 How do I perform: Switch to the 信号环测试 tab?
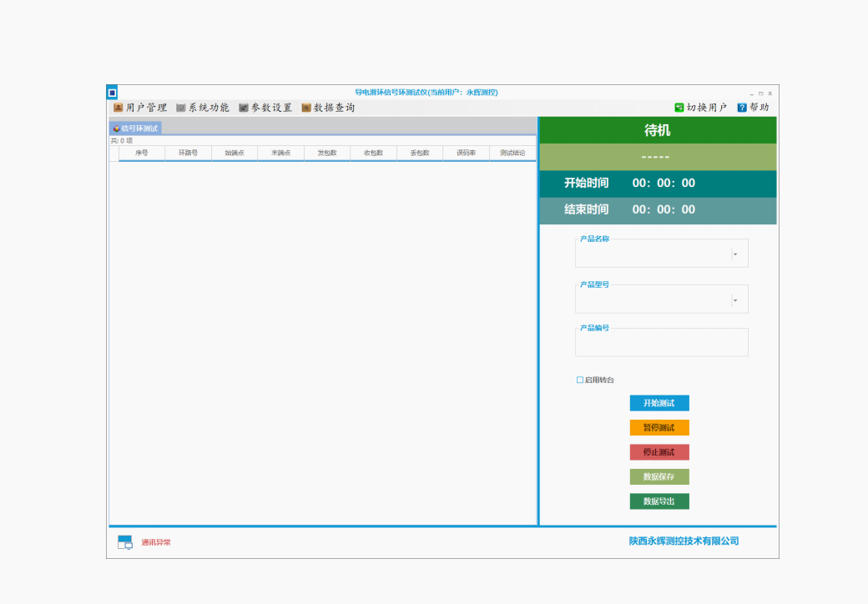tap(135, 128)
